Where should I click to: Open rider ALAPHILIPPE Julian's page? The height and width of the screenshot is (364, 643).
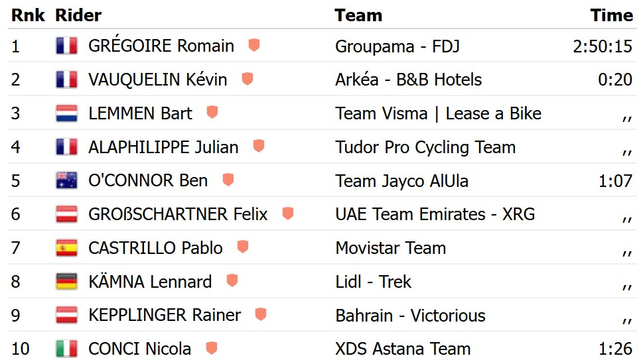(x=163, y=147)
